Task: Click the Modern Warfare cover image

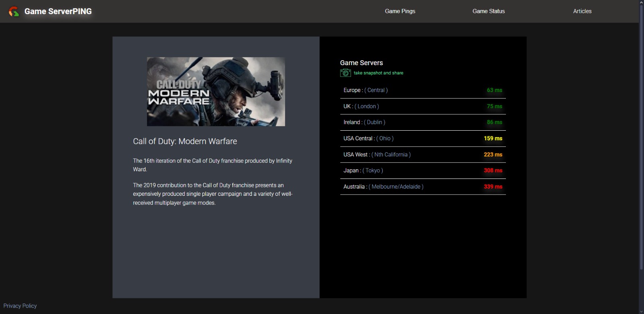Action: [x=216, y=92]
